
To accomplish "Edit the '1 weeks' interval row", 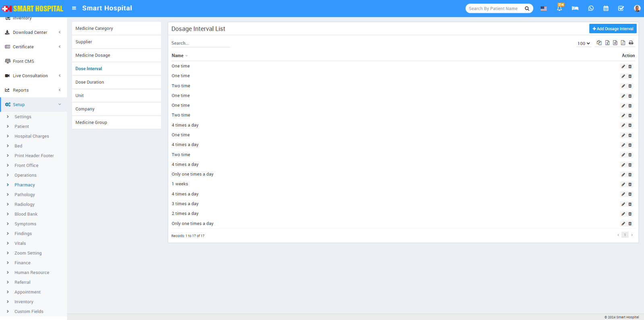I will [623, 185].
